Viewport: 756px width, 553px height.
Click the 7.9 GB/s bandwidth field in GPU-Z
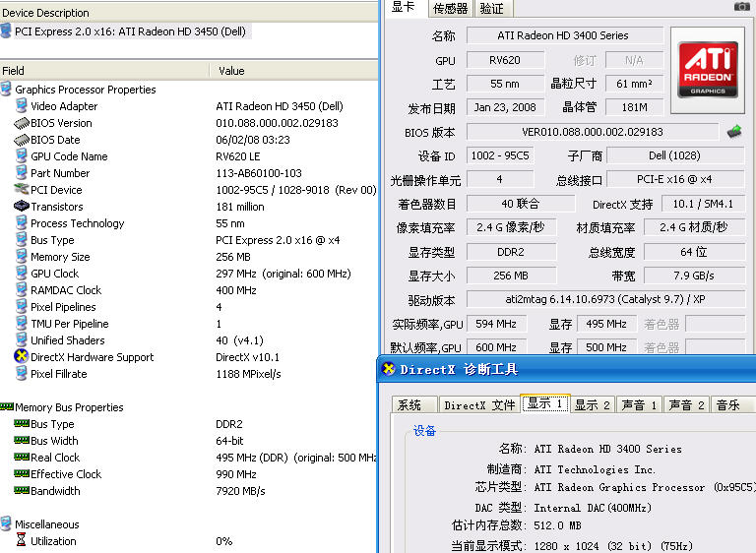[694, 276]
